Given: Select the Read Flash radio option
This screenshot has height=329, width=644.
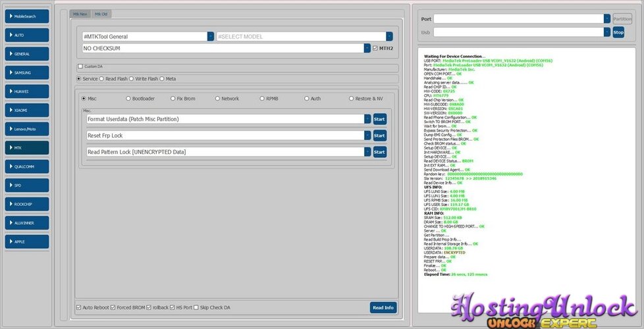Looking at the screenshot, I should coord(101,79).
